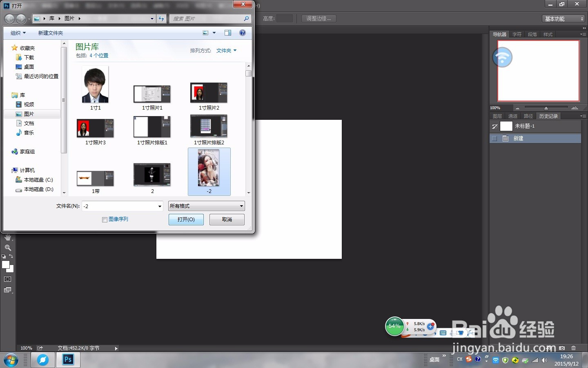Reset default foreground and background colors icon

tap(4, 256)
